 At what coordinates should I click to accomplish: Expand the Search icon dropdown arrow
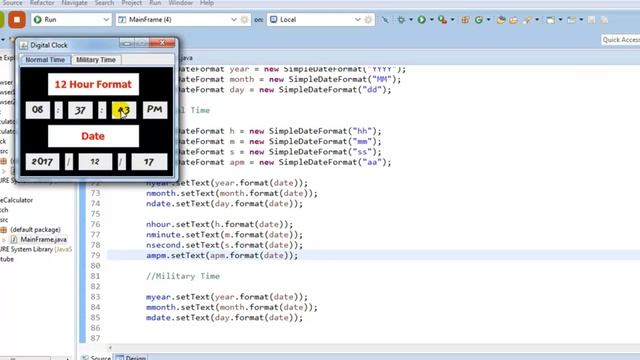[537, 20]
